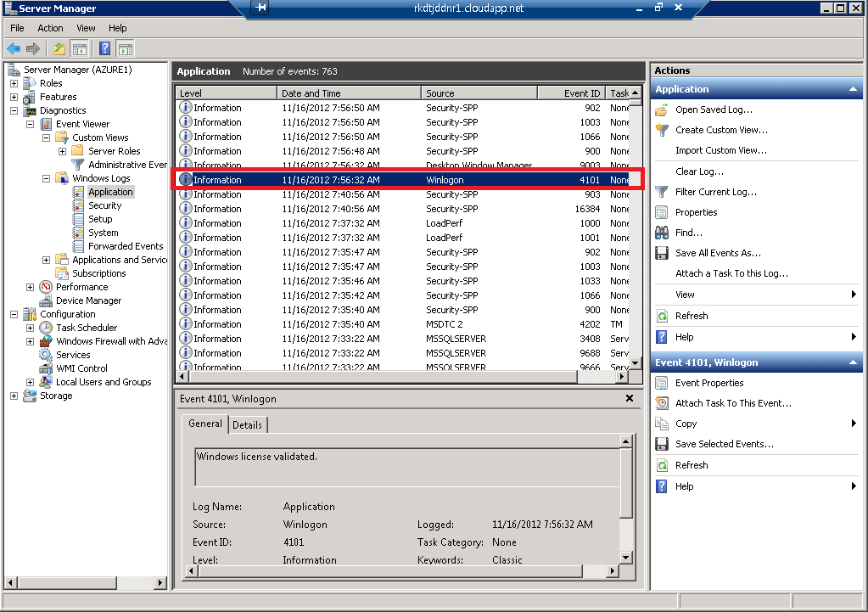Click Refresh under Event 4101 actions
This screenshot has width=868, height=612.
pyautogui.click(x=692, y=465)
